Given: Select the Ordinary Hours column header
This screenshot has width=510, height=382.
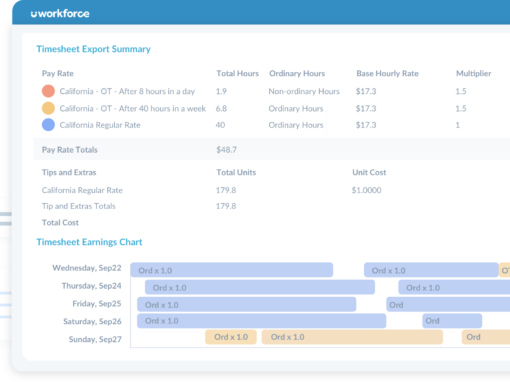Looking at the screenshot, I should [297, 73].
